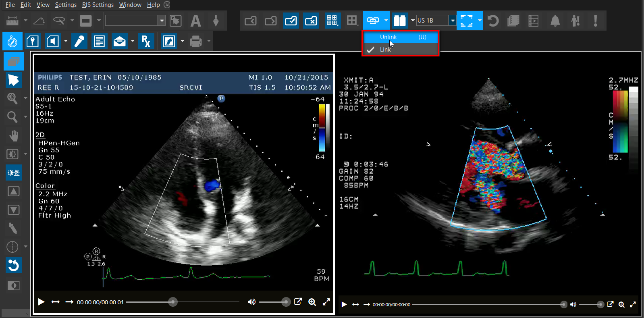Click the mark study complete folder icon
Screen dimensions: 644x318
291,21
